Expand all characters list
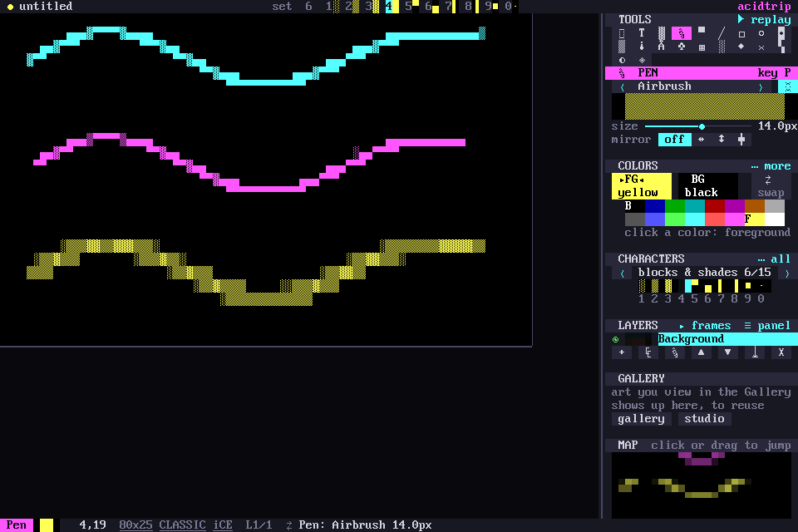 774,259
